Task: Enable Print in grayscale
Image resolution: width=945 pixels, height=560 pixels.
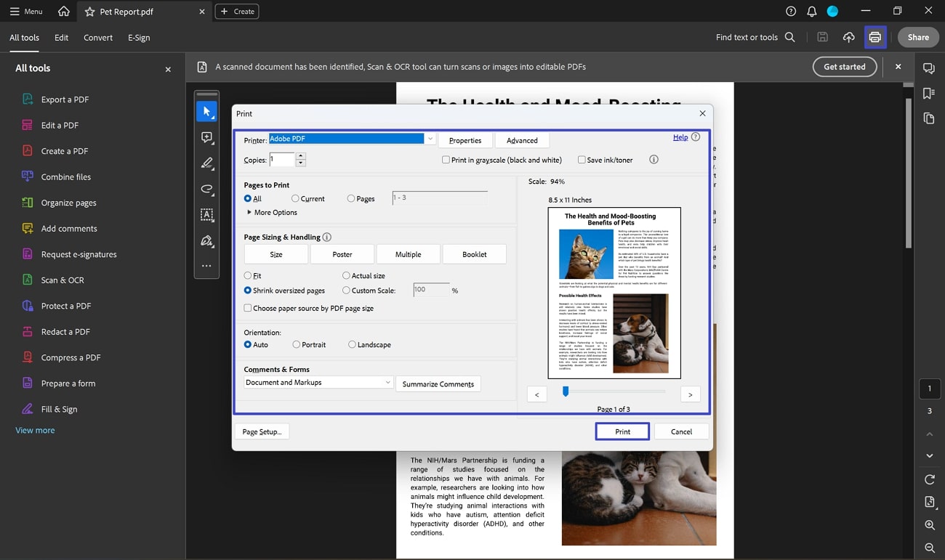Action: click(446, 159)
